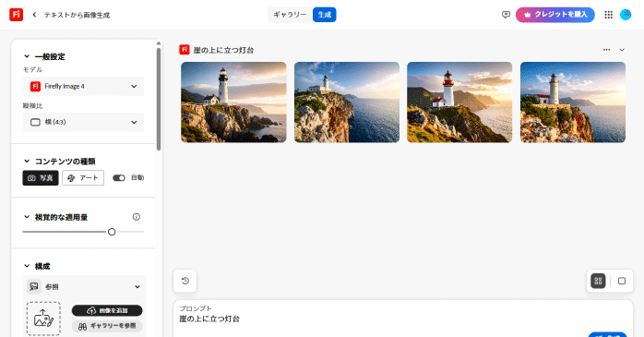Screen dimensions: 644x337
Task: Click the settings panel scrollbar
Action: pos(159,99)
